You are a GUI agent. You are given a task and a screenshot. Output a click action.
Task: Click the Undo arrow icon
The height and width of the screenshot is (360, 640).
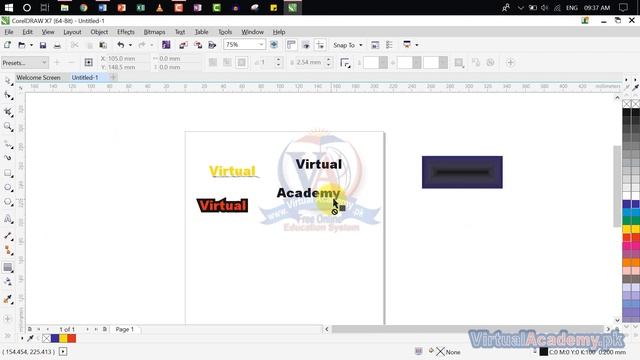click(121, 45)
